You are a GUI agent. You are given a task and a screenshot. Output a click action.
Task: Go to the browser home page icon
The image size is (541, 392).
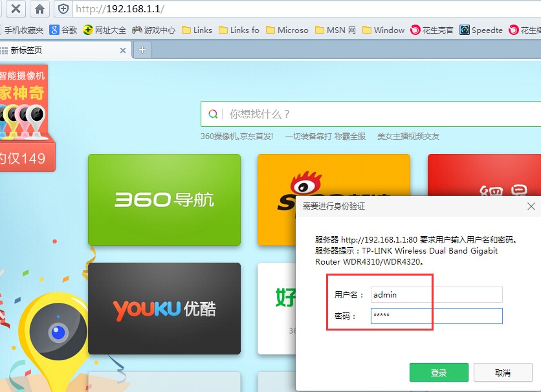click(x=39, y=8)
